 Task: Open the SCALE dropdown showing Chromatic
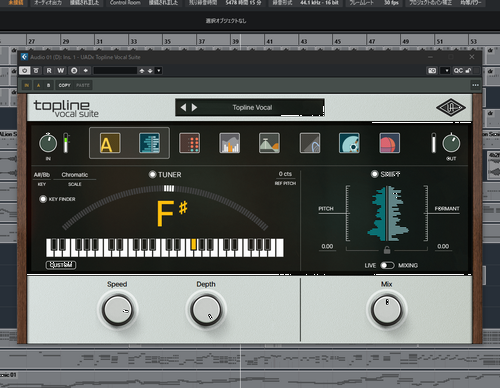75,175
